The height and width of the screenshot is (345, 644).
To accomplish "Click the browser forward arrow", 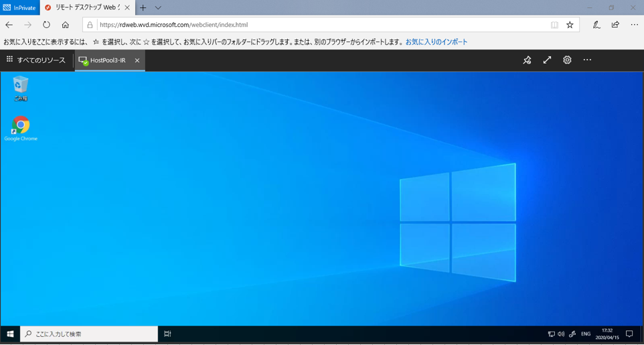I will (28, 25).
